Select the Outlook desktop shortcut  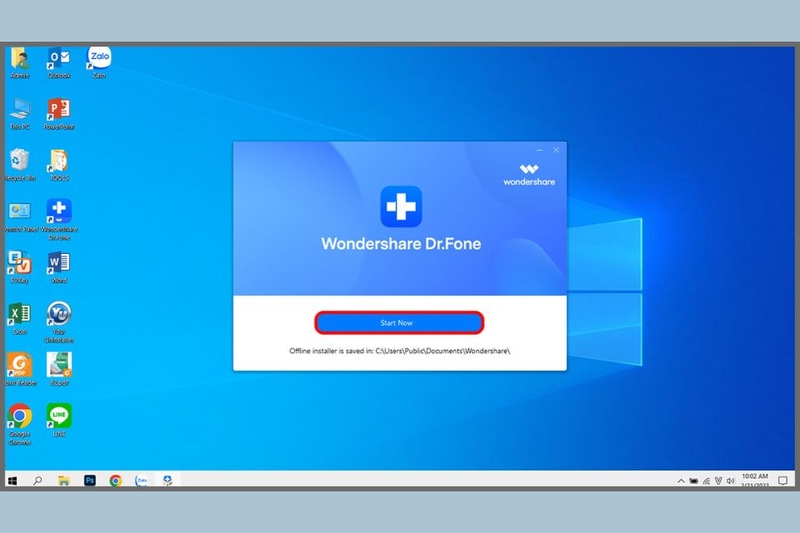coord(59,63)
